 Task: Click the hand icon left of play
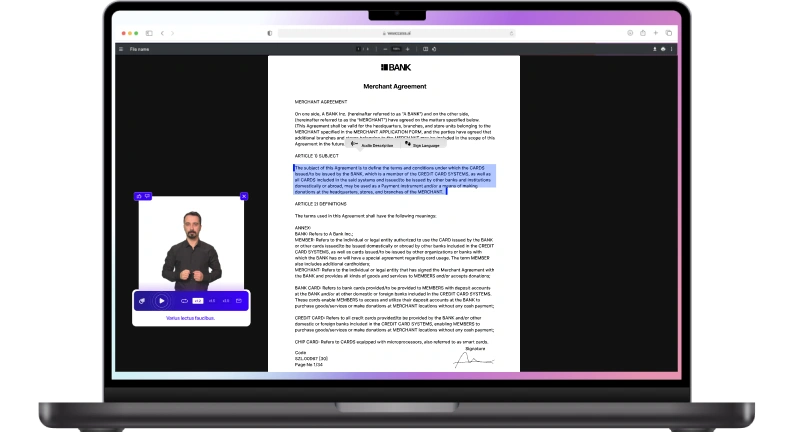coord(143,300)
